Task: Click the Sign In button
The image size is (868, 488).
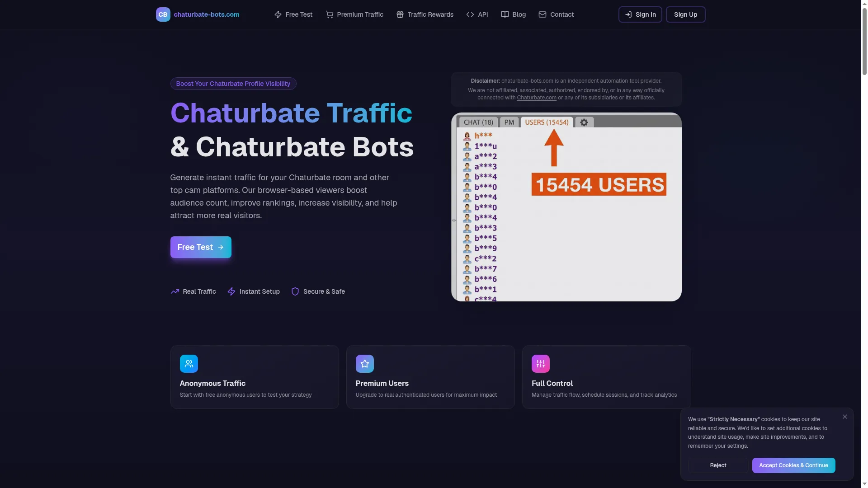Action: [x=640, y=14]
